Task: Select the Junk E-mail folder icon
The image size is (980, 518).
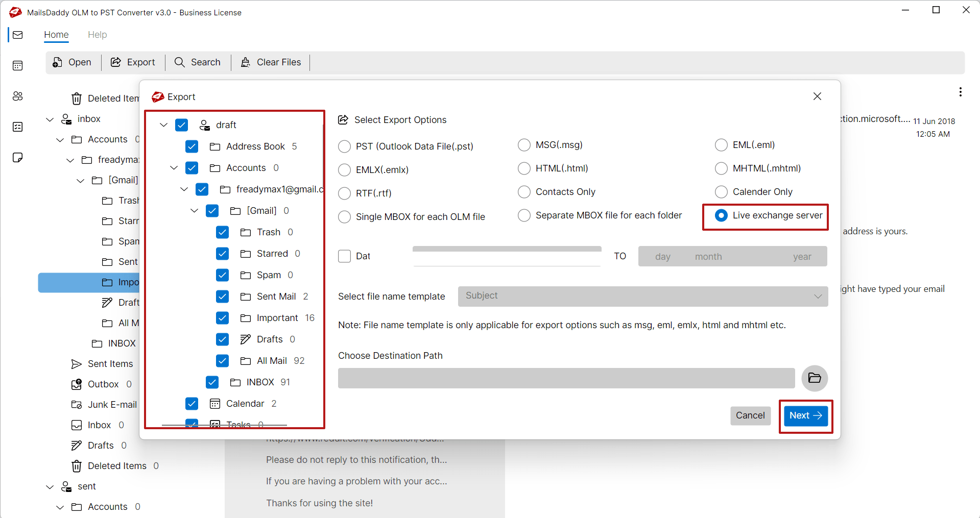Action: point(77,405)
